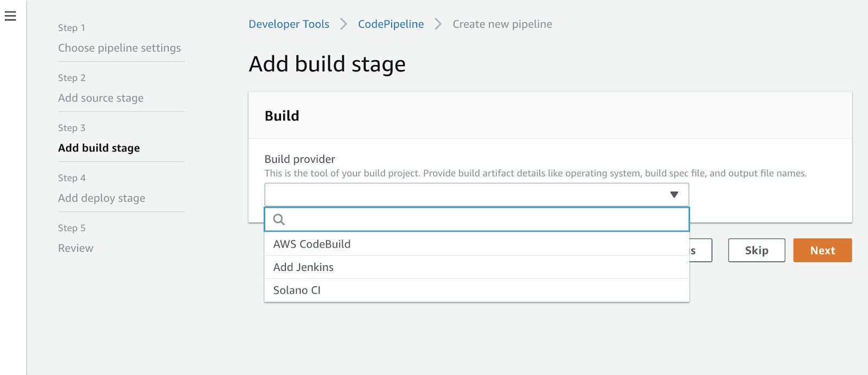Screen dimensions: 868x375
Task: Pick Solano CI from provider list
Action: click(x=476, y=290)
